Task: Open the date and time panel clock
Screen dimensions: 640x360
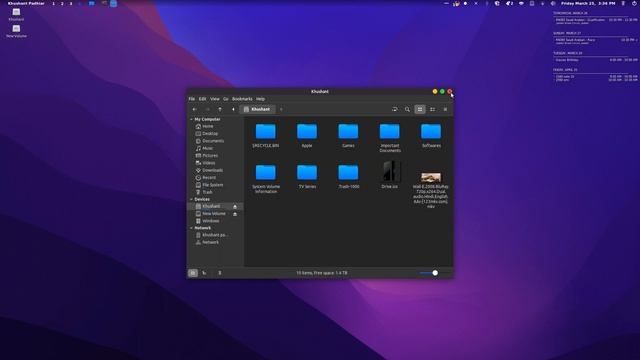Action: point(588,3)
